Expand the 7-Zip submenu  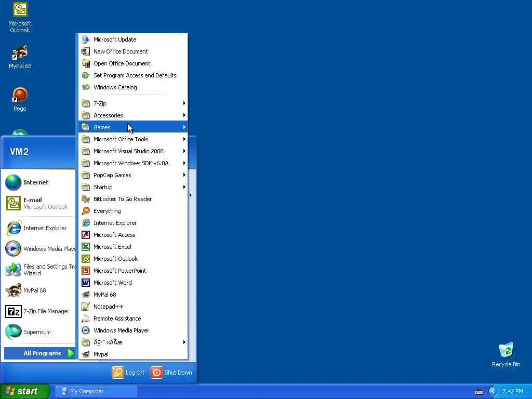coord(133,103)
